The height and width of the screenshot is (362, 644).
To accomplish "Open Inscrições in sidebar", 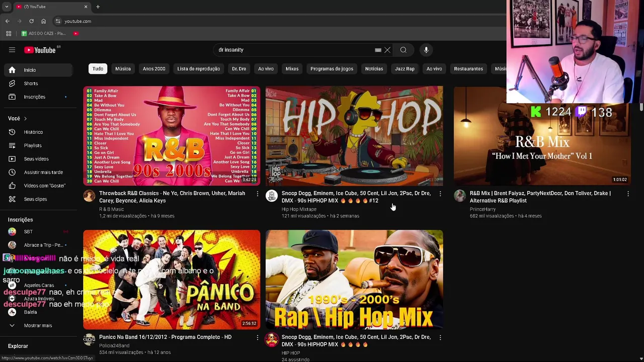I will pos(38,97).
